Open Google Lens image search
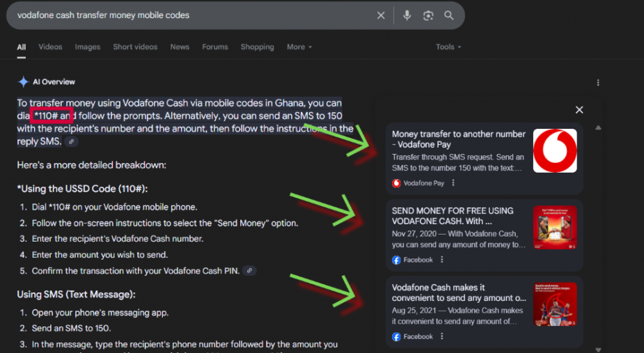 pyautogui.click(x=428, y=15)
